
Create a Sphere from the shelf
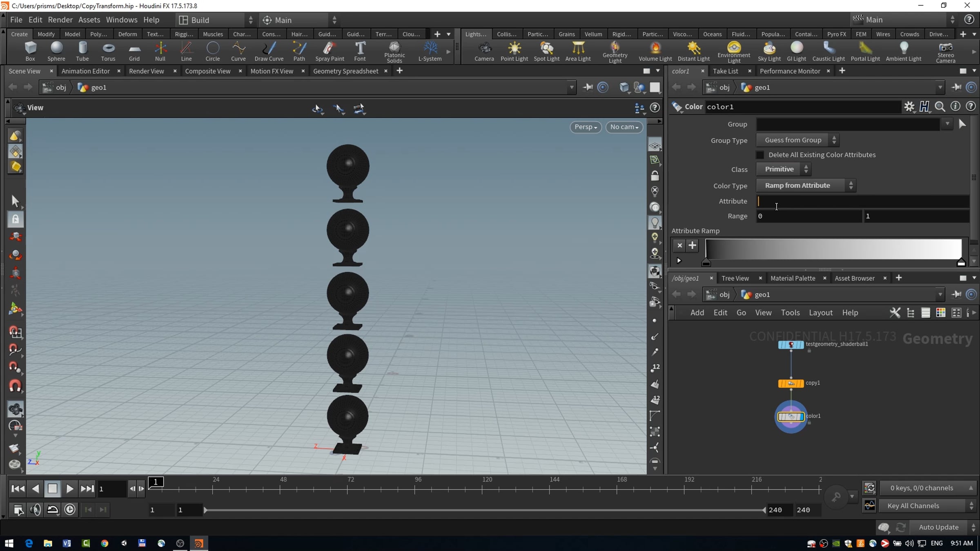pyautogui.click(x=56, y=51)
